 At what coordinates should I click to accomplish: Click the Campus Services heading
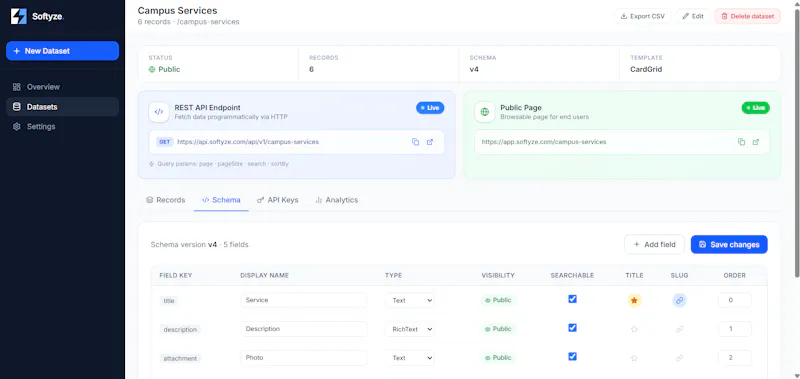pos(178,11)
